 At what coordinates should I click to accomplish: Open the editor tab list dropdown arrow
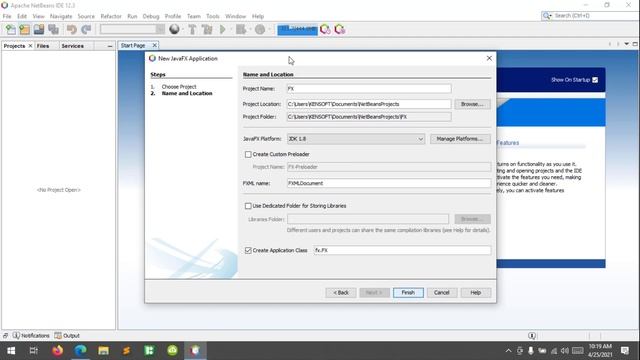click(x=627, y=44)
